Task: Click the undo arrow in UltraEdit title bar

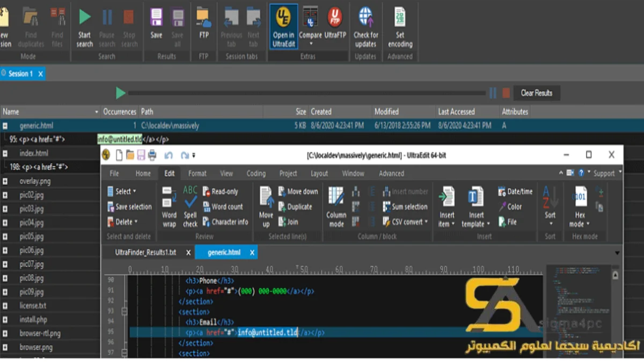Action: pyautogui.click(x=169, y=156)
